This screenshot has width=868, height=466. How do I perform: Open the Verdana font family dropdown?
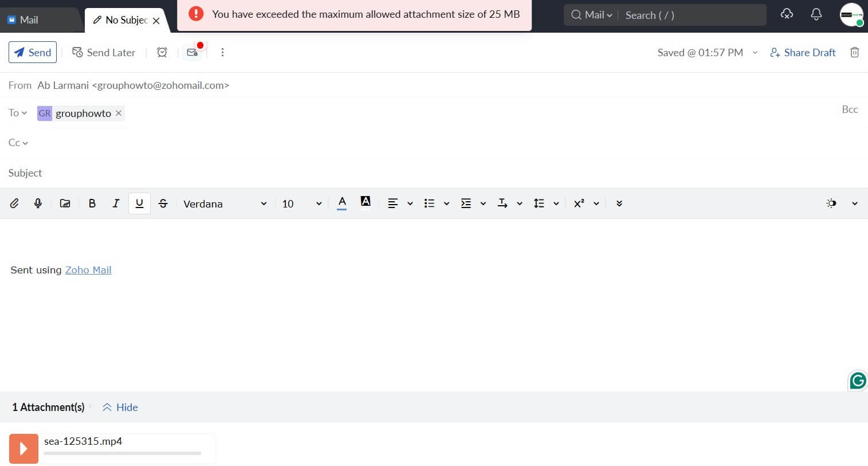[x=225, y=203]
